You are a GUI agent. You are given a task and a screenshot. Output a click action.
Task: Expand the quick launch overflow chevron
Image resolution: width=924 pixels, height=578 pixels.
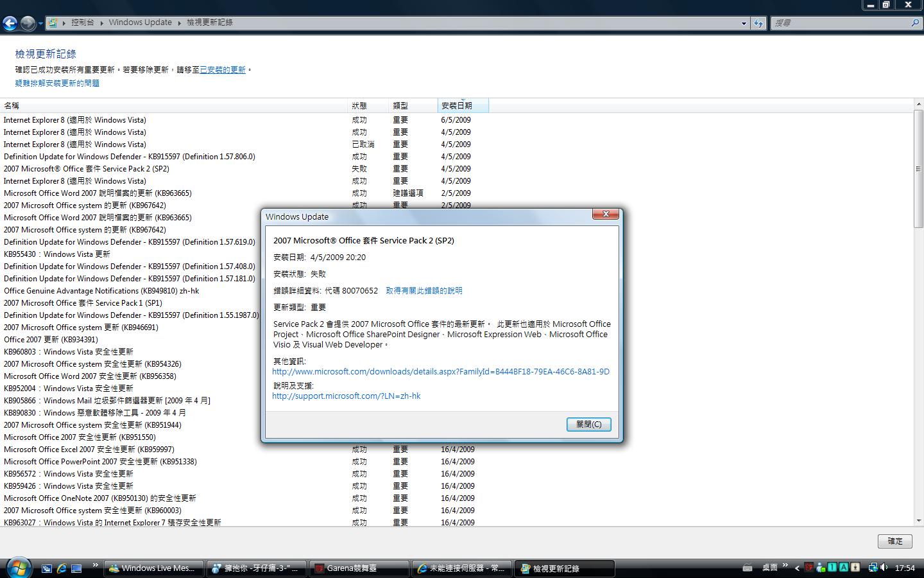96,566
